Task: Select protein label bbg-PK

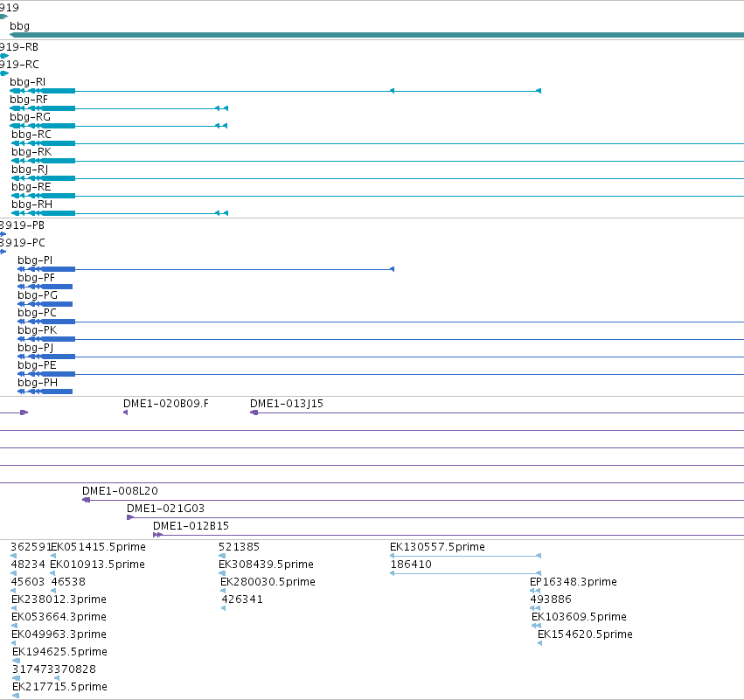Action: pyautogui.click(x=37, y=330)
